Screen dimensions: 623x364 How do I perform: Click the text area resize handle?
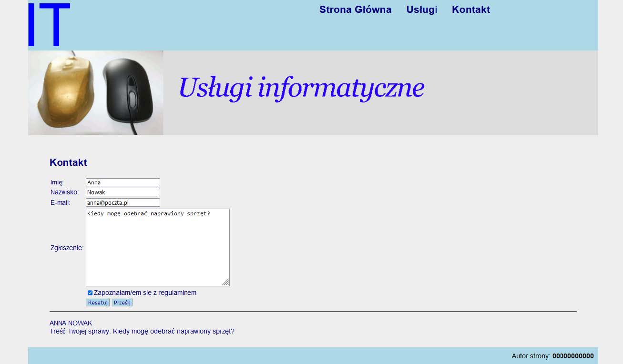coord(225,282)
